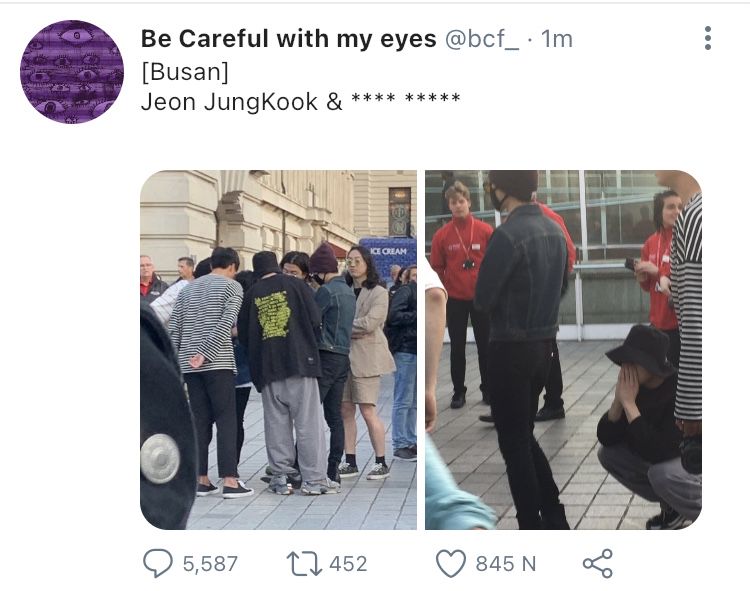Screen dimensions: 750x591
Task: Open the right photo with red jackets
Action: pos(563,350)
